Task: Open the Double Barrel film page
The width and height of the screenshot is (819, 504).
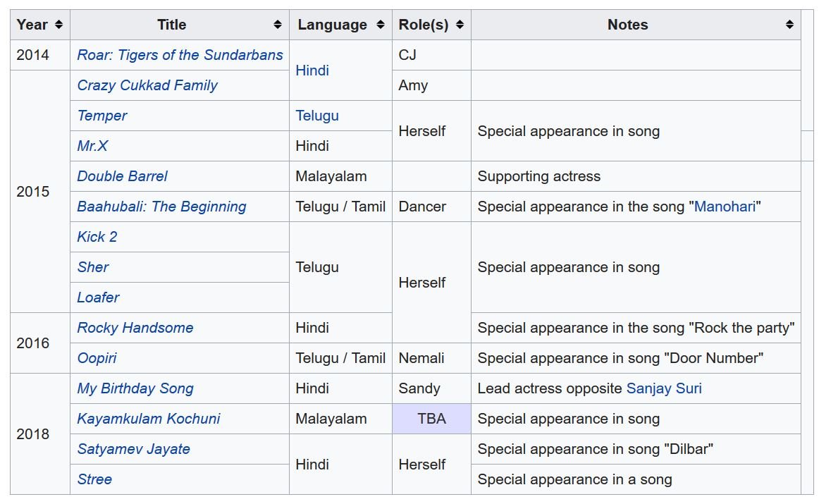Action: click(122, 176)
